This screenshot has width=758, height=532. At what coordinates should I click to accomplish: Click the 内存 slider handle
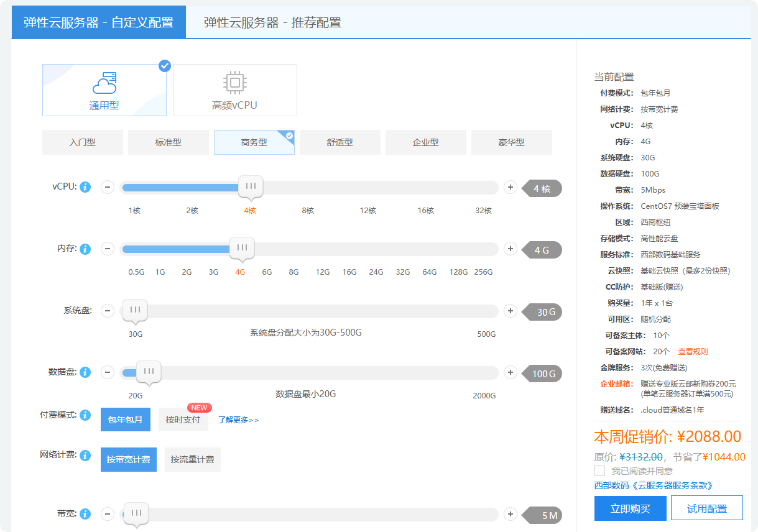[x=242, y=248]
